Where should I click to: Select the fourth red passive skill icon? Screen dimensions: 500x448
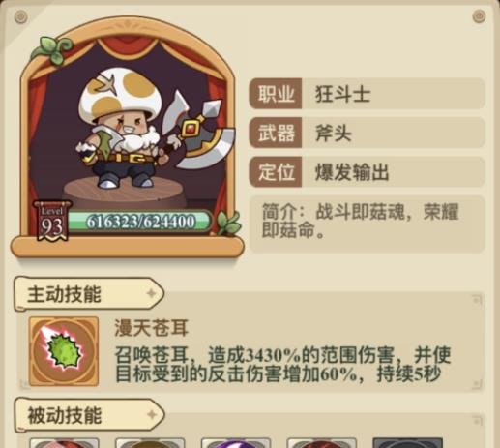tap(322, 443)
